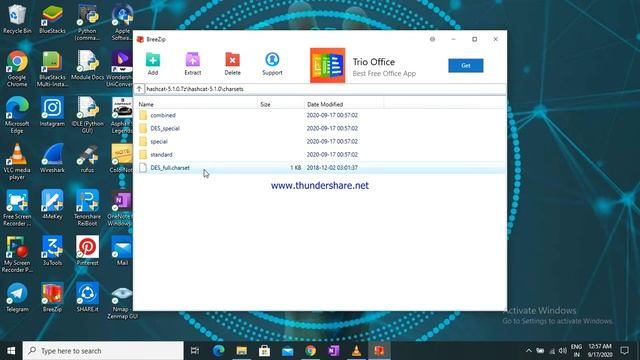This screenshot has height=360, width=640.
Task: Open Recycle Bin desktop icon
Action: tap(17, 19)
